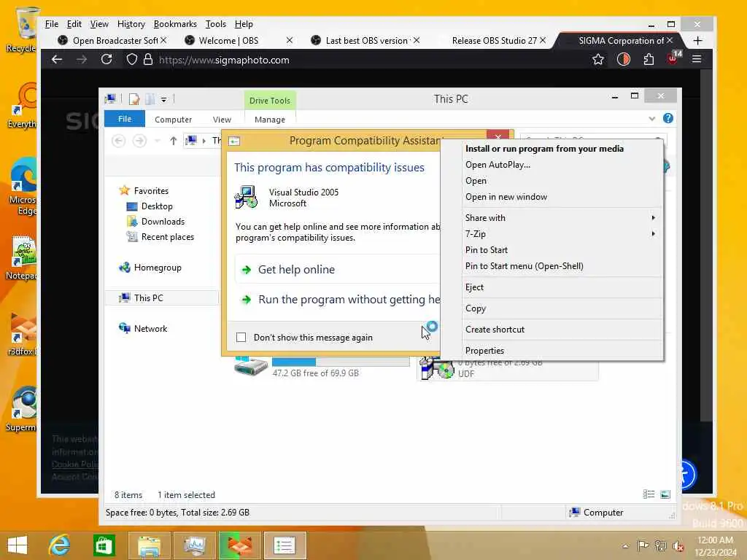Click the Properties quick access toolbar icon

pos(134,99)
